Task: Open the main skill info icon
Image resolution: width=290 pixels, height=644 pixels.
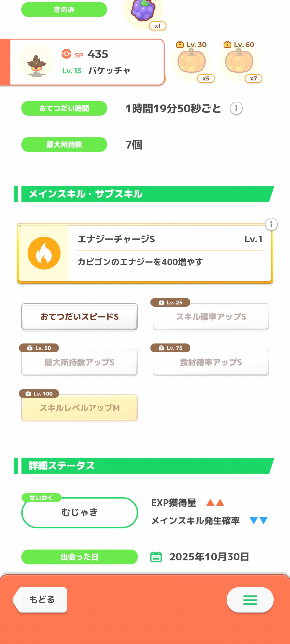Action: coord(271,224)
